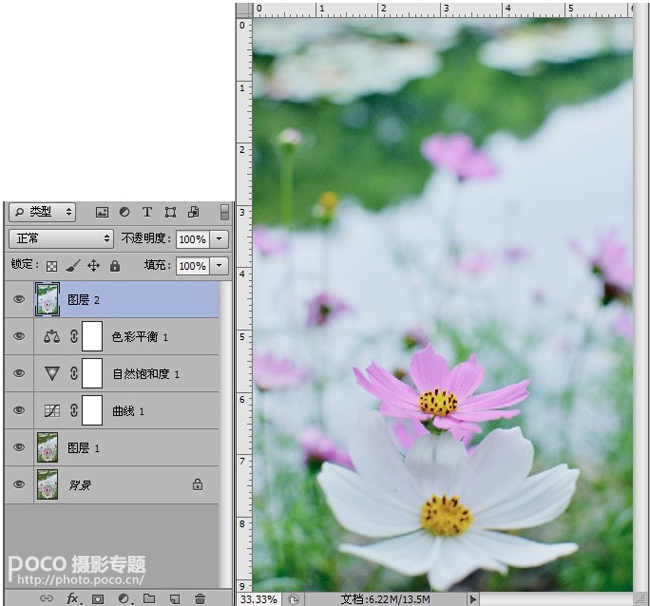
Task: Click the 填充 fill value field
Action: click(x=192, y=266)
